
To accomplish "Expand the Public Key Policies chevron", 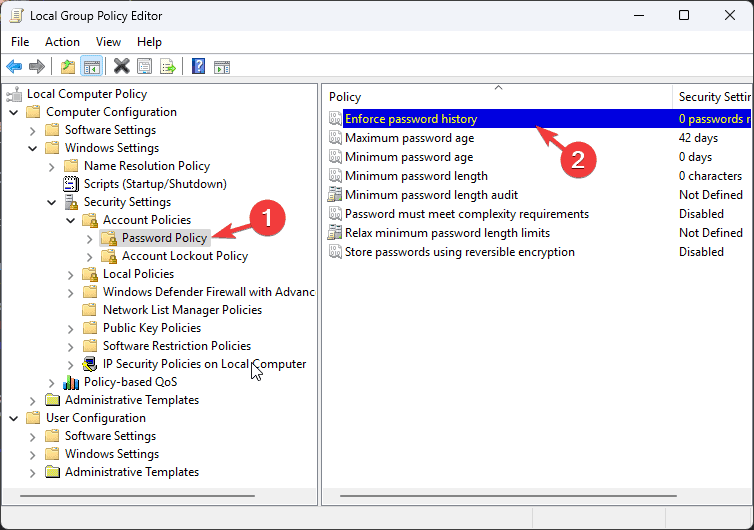I will [70, 328].
